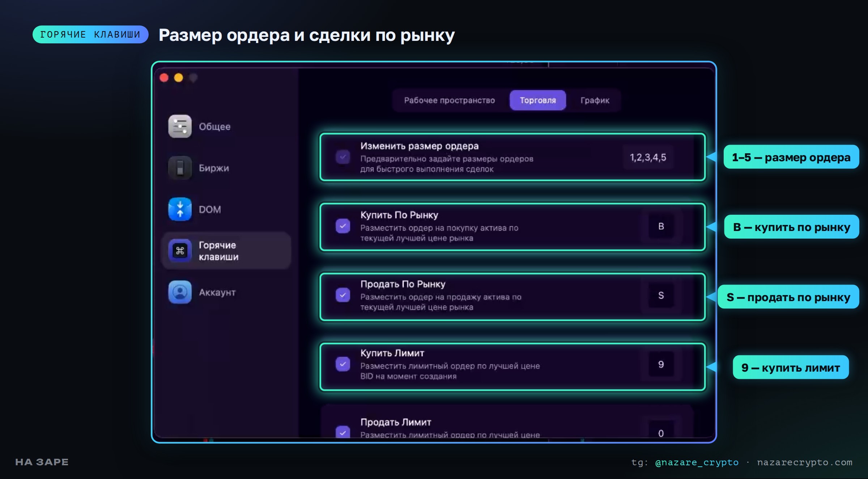The image size is (868, 479).
Task: Open the @nazare_crypto Telegram handle
Action: tap(697, 462)
